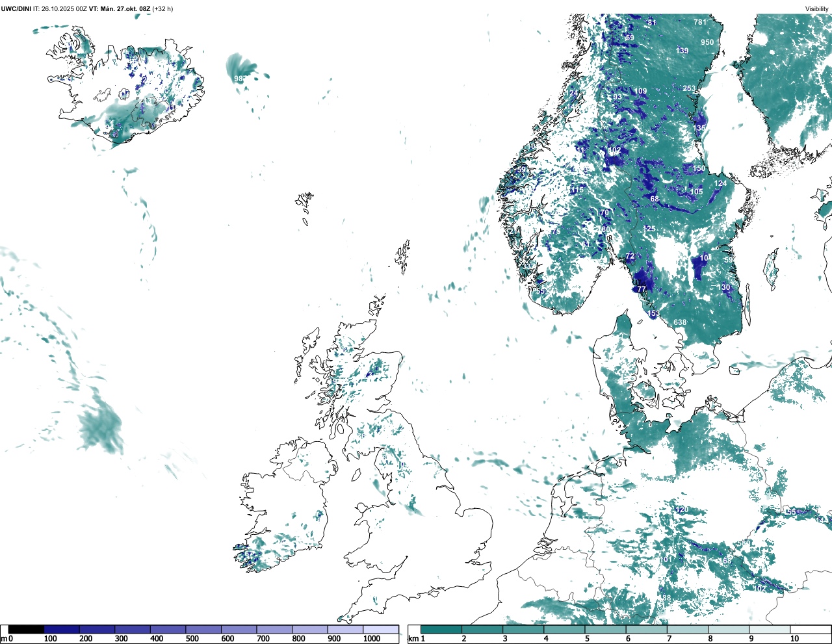
Task: Click the dark navy 100–200 m legend swatch
Action: (x=62, y=629)
